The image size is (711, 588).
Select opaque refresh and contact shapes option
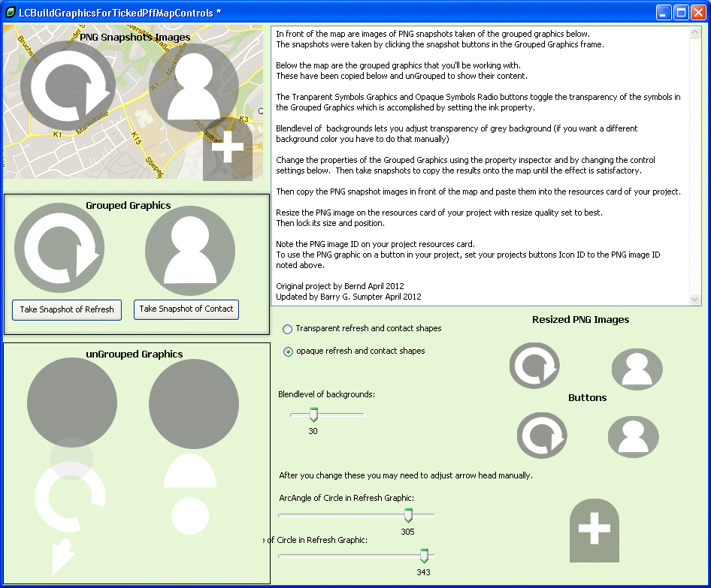(x=288, y=352)
